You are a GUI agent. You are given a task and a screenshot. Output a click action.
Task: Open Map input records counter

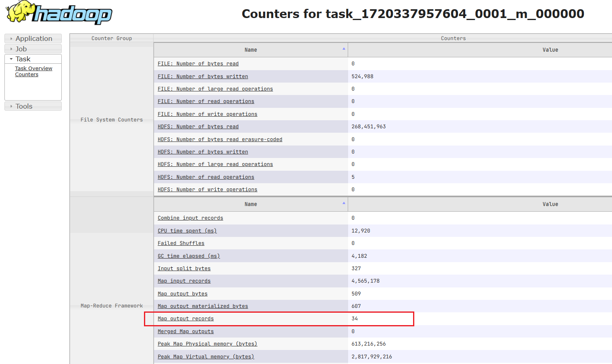click(x=184, y=281)
